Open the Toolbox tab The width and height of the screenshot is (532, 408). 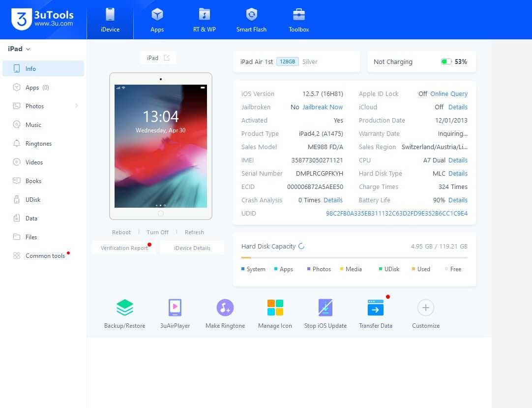coord(298,20)
